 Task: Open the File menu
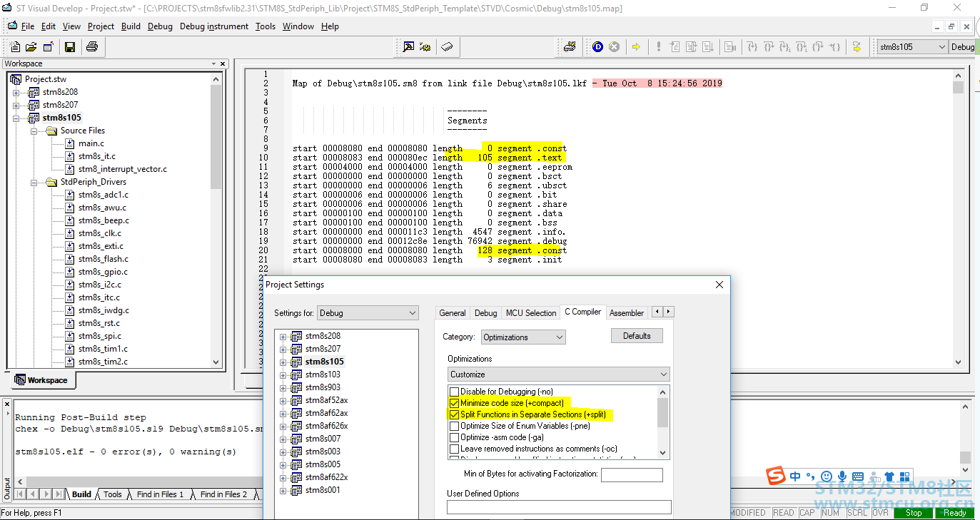pos(28,26)
